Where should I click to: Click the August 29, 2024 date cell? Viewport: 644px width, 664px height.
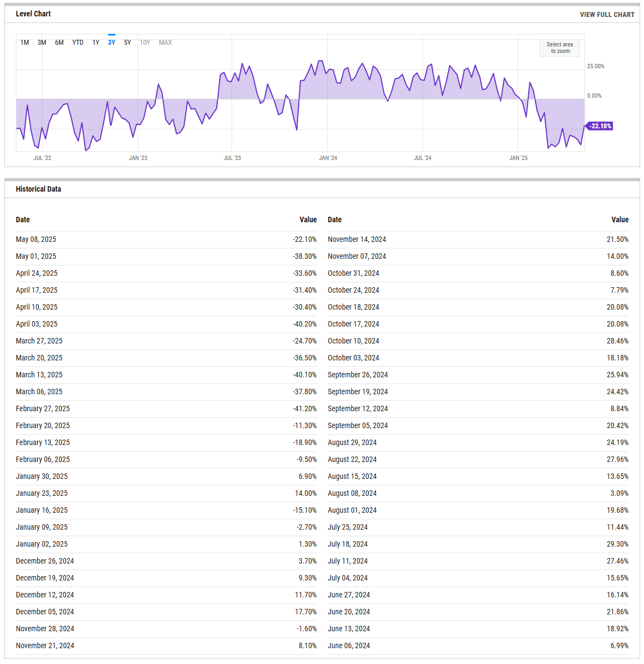pyautogui.click(x=352, y=442)
